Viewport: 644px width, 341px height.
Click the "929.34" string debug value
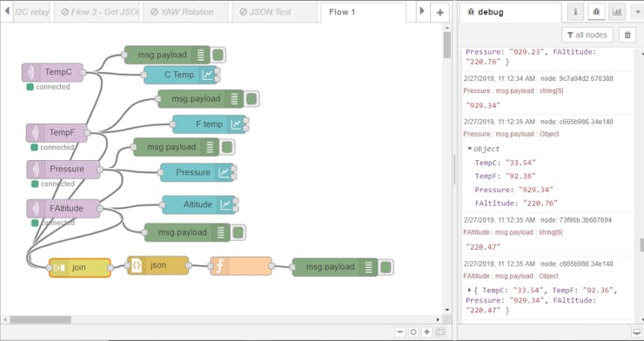[483, 105]
